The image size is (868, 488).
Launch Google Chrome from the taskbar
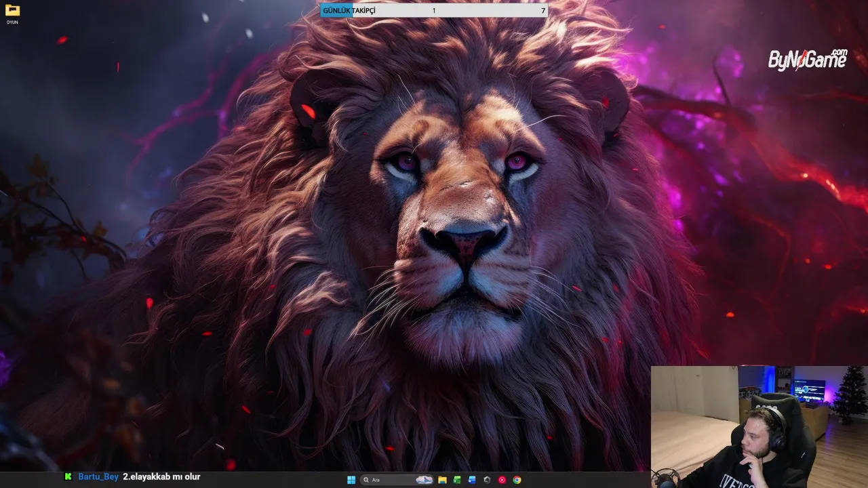tap(517, 480)
